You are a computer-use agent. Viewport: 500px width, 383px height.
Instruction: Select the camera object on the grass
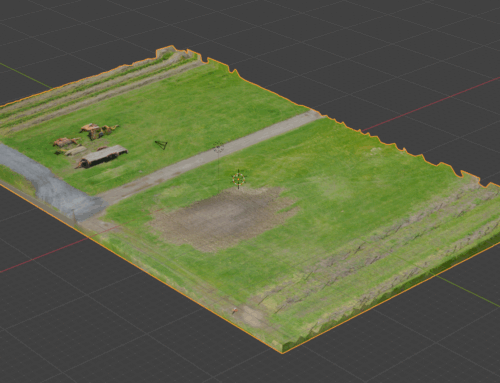pyautogui.click(x=162, y=145)
